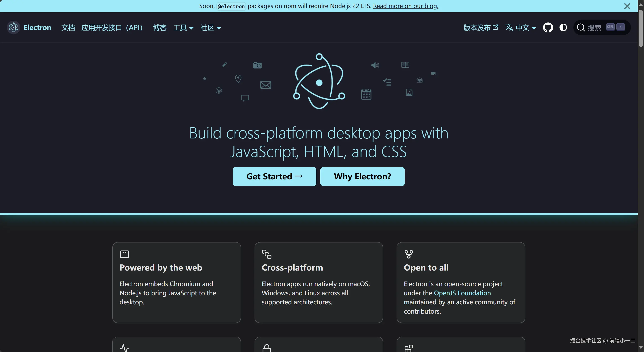
Task: Follow the Read more on our blog link
Action: tap(405, 6)
